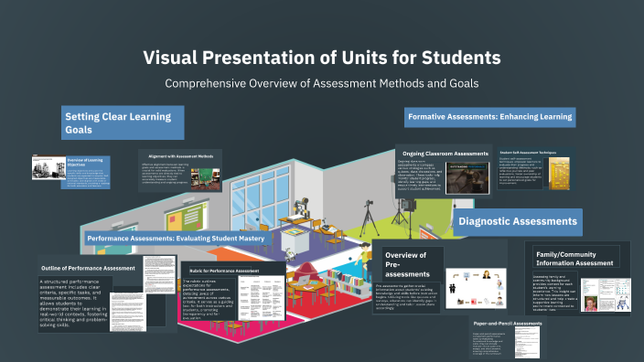
Task: Open the upper document page in Outline of Performance Assessment
Action: point(159,274)
